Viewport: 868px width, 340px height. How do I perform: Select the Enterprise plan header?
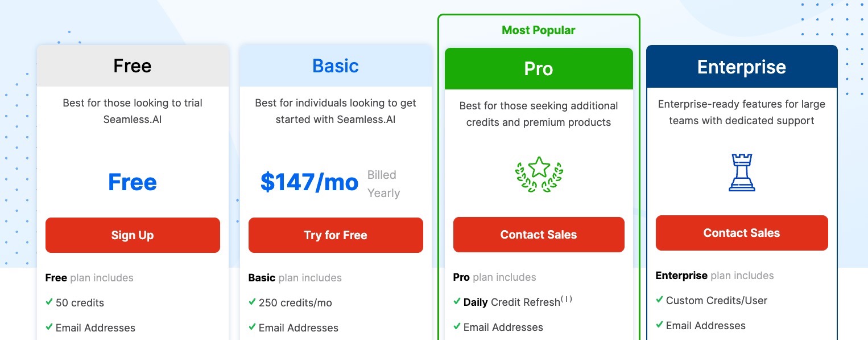[742, 67]
